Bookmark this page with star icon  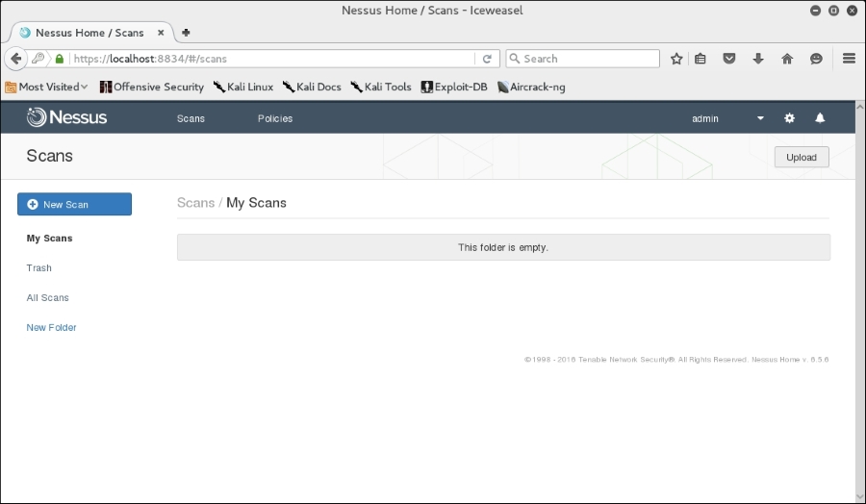676,59
